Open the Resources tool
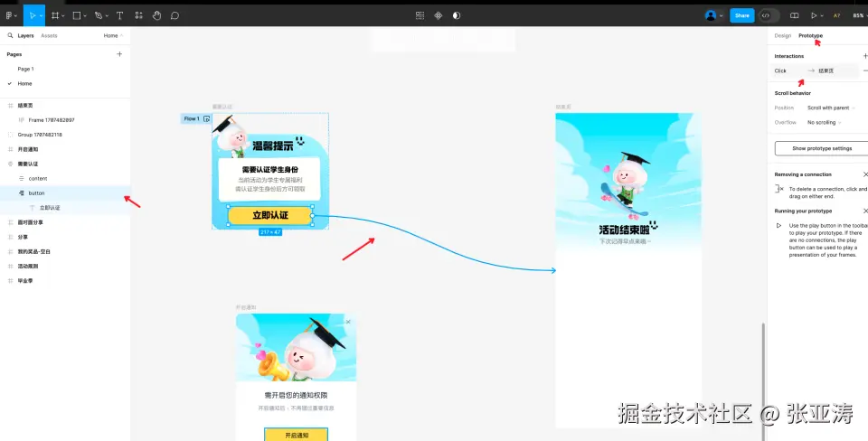The image size is (868, 441). point(138,15)
